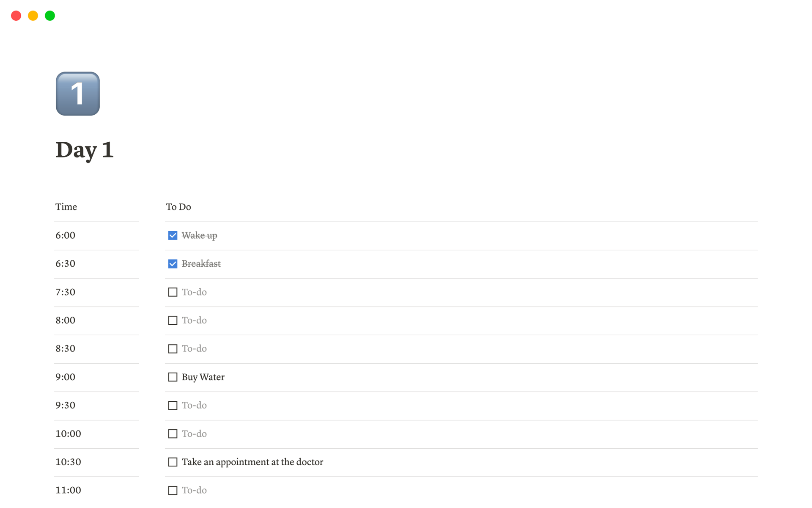Click the green fullscreen window button
812x508 pixels.
click(x=50, y=16)
